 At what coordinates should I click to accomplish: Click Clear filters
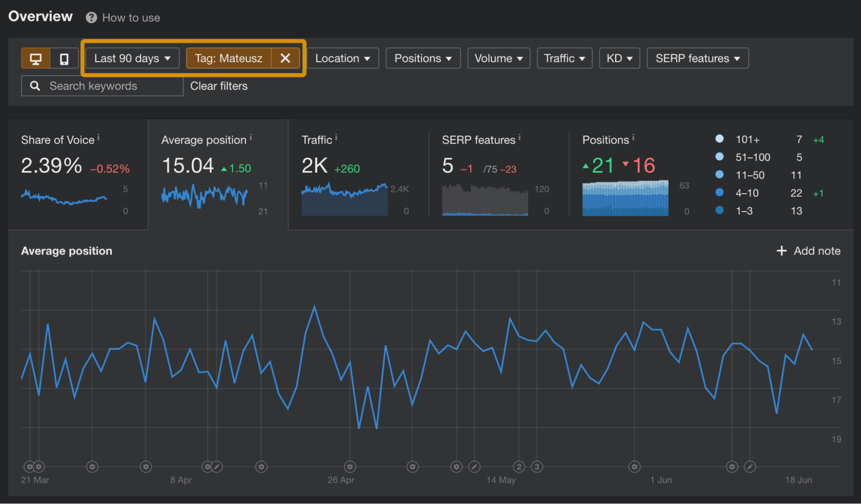coord(219,86)
